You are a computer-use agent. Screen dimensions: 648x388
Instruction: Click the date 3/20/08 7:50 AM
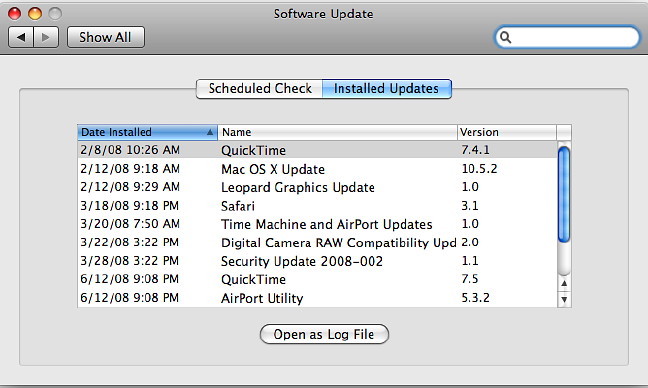click(x=130, y=224)
